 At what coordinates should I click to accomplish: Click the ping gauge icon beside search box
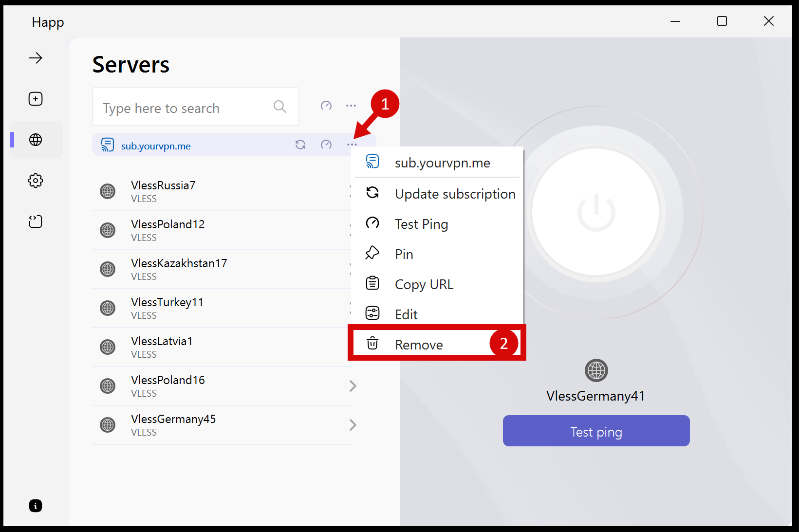pyautogui.click(x=326, y=106)
